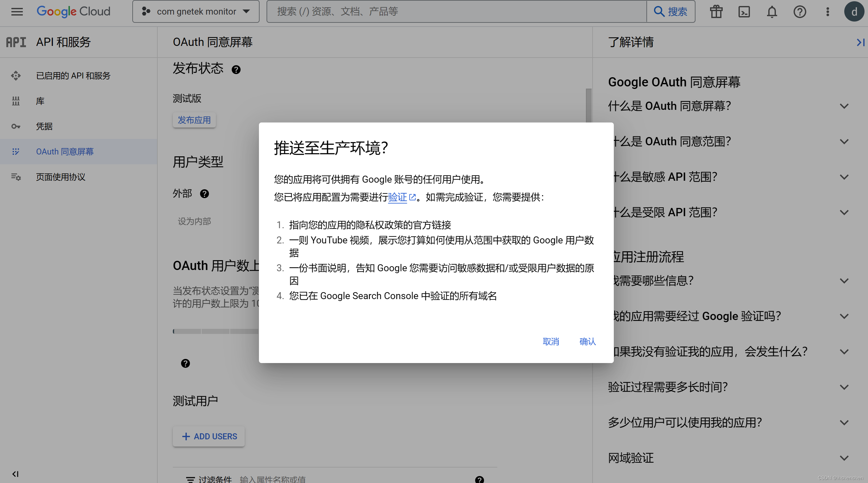Expand 什么是 OAuth 同意屏幕? section
Image resolution: width=868 pixels, height=483 pixels.
tap(844, 106)
